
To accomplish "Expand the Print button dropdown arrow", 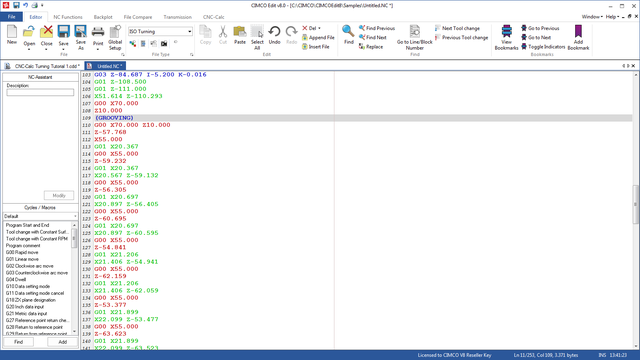I will (x=98, y=49).
